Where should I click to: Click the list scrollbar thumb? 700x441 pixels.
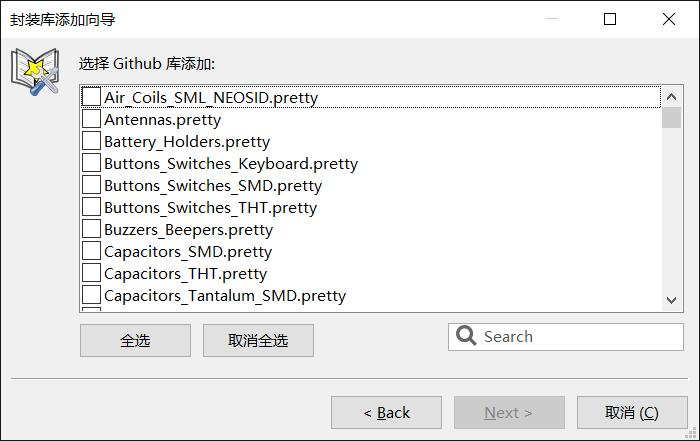pyautogui.click(x=671, y=118)
